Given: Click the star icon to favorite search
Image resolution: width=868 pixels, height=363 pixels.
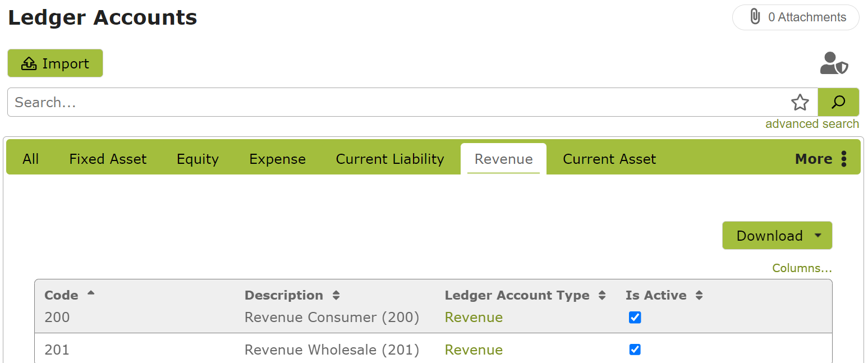Looking at the screenshot, I should [x=800, y=102].
